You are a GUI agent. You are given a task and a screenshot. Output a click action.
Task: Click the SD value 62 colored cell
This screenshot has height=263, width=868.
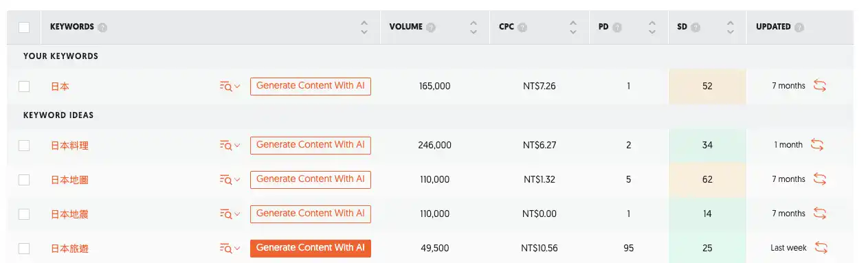coord(707,179)
